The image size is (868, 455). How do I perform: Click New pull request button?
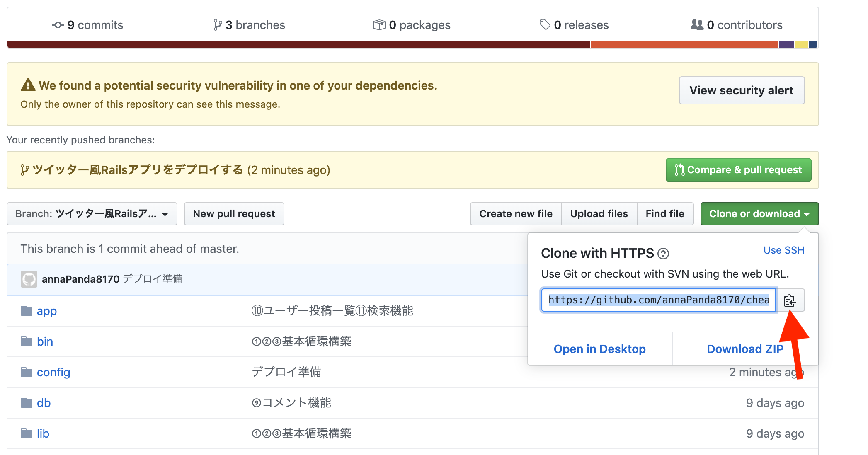point(234,214)
